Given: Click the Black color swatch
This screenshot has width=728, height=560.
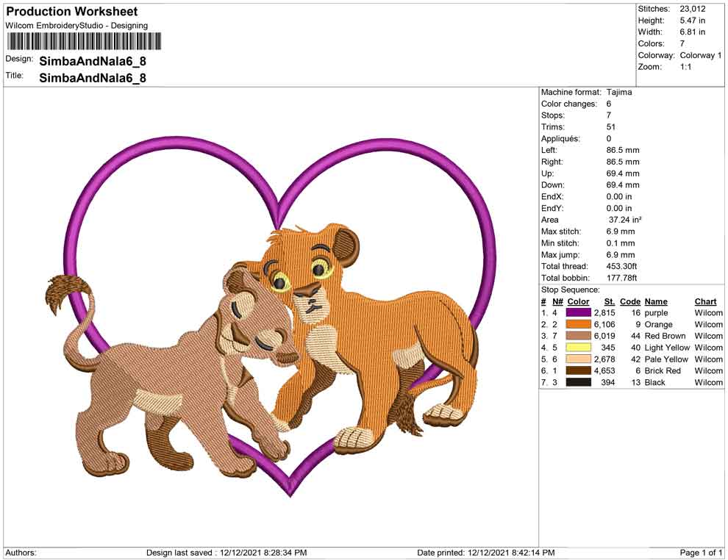Looking at the screenshot, I should [x=578, y=382].
